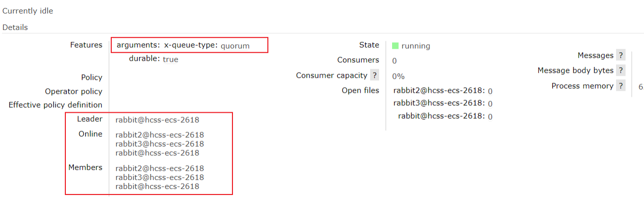Screen dimensions: 644x201
Task: Click the durable: true feature text
Action: [154, 59]
